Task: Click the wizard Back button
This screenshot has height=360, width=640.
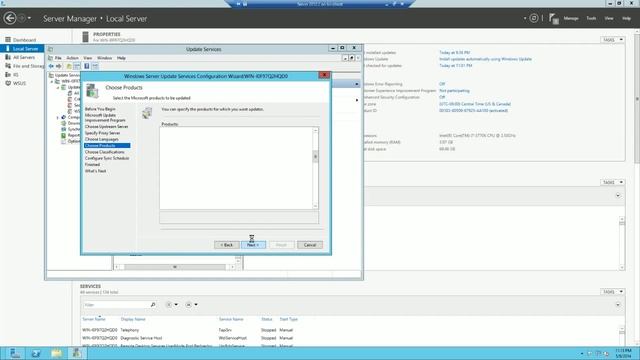Action: point(227,245)
